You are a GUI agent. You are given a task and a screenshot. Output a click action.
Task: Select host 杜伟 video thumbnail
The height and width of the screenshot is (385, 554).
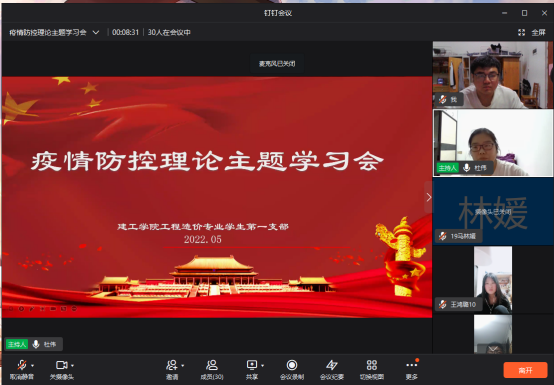coord(493,143)
